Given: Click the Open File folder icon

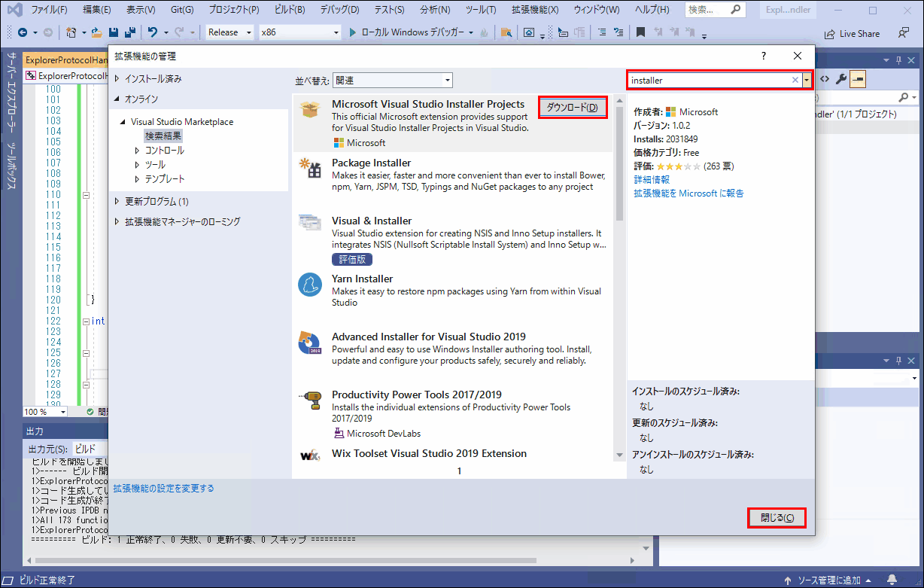Looking at the screenshot, I should pyautogui.click(x=96, y=32).
